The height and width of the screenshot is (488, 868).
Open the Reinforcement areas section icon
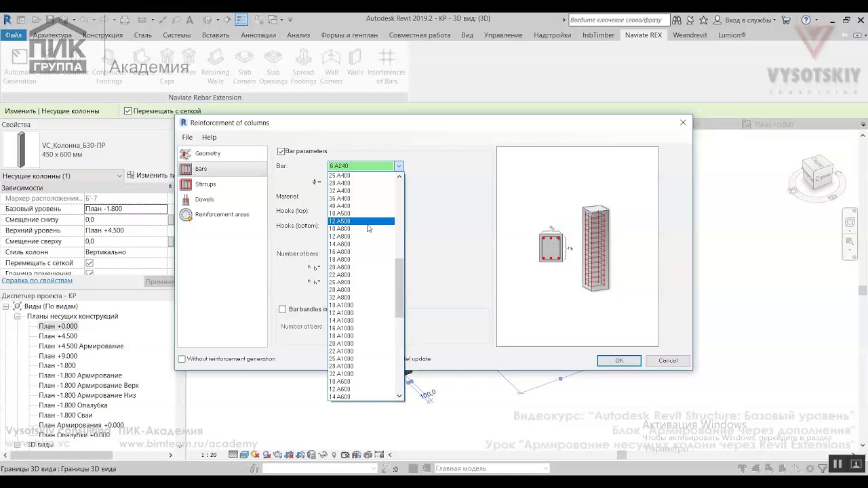(185, 215)
